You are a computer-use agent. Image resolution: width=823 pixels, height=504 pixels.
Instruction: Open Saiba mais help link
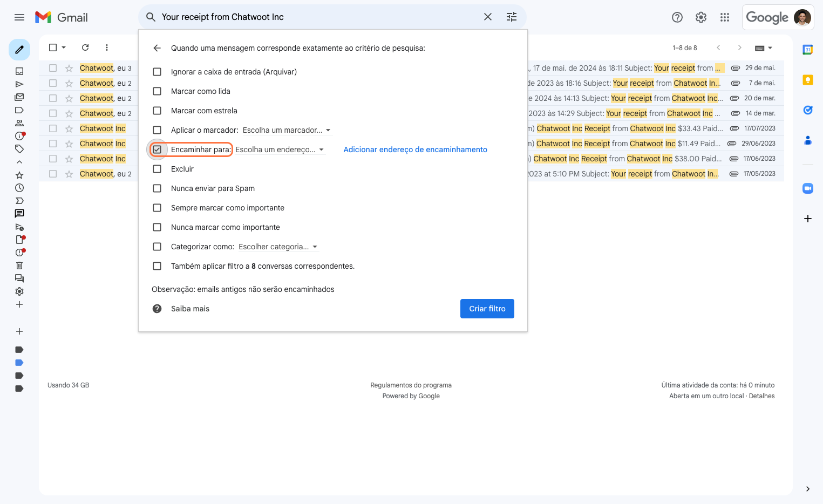(x=190, y=309)
